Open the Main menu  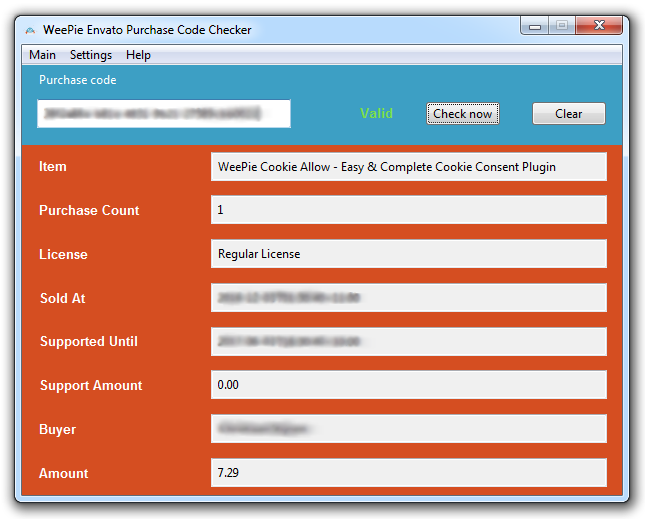coord(42,55)
